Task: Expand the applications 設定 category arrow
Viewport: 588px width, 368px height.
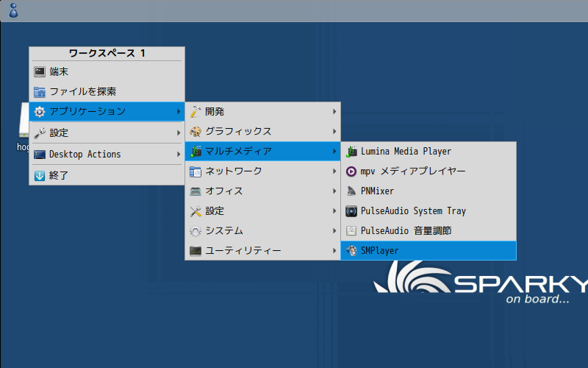Action: click(x=334, y=211)
